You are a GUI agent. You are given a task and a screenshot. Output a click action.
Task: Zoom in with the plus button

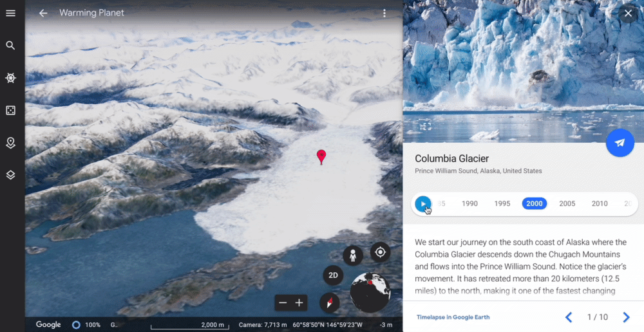click(299, 303)
